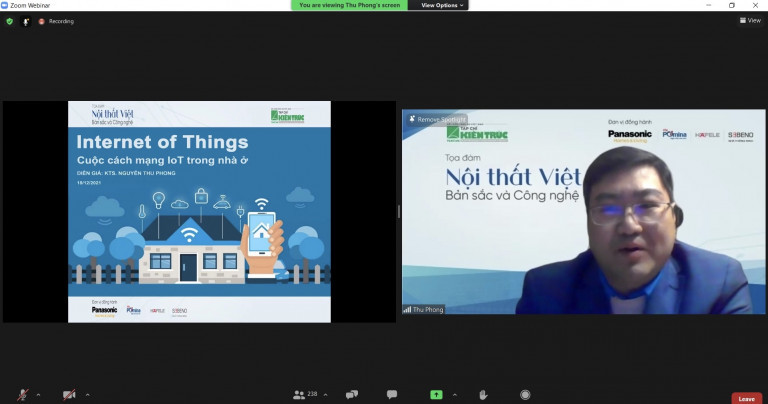This screenshot has height=404, width=768.
Task: Open the Participants panel showing 238
Action: 305,394
